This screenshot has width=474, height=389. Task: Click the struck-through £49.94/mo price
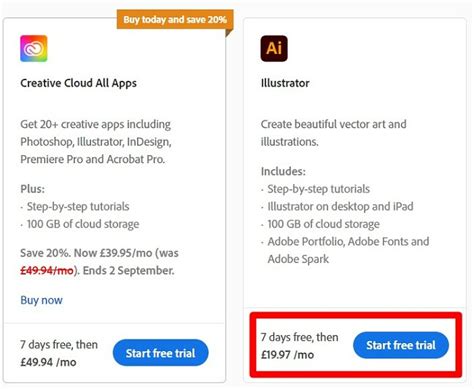47,270
